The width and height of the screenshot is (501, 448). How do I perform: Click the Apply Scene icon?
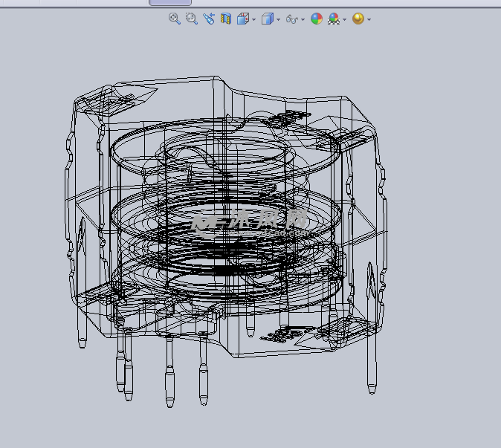pyautogui.click(x=334, y=19)
